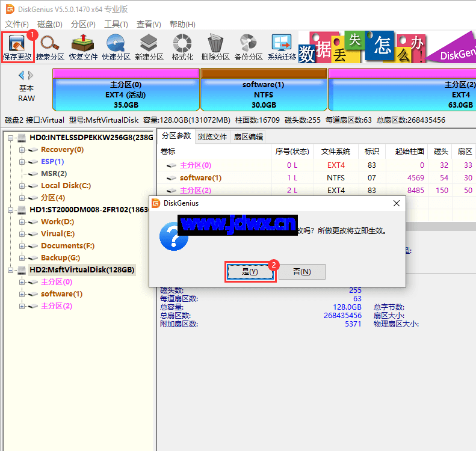
Task: Click the HD1 ST2000DM008 disk icon
Action: click(x=22, y=210)
